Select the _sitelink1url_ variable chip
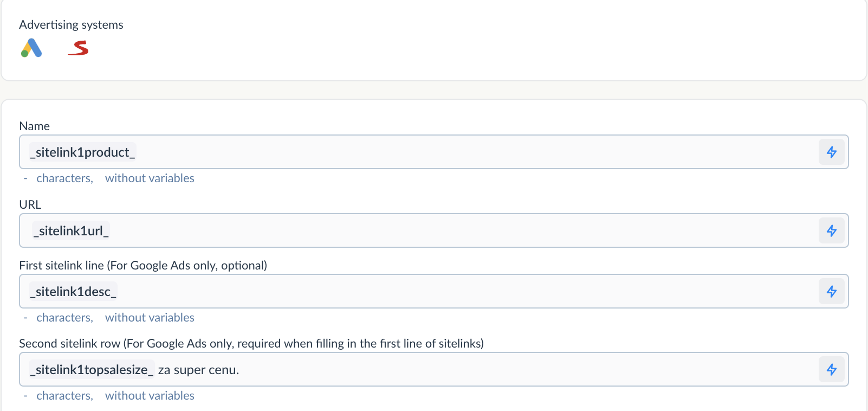 (x=71, y=231)
